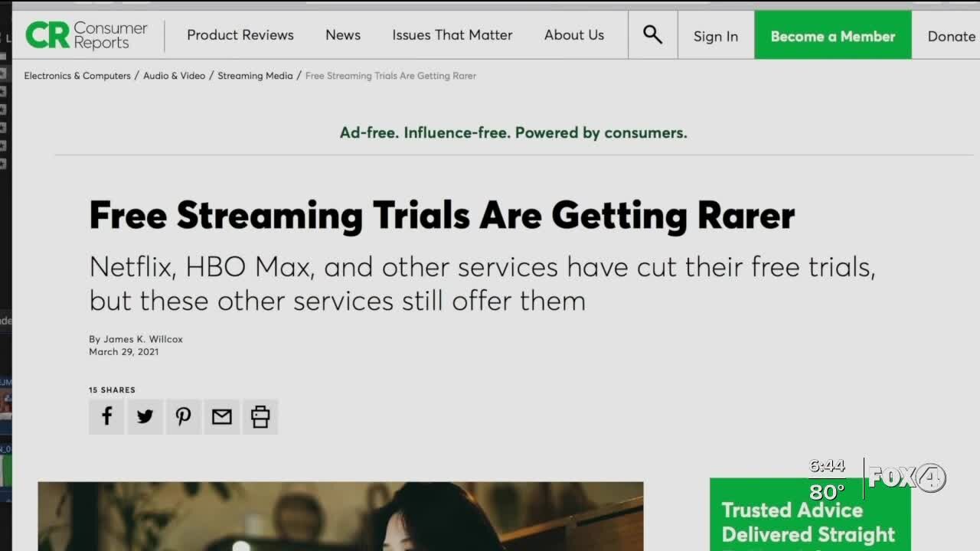
Task: Open the News menu item
Action: pyautogui.click(x=343, y=35)
